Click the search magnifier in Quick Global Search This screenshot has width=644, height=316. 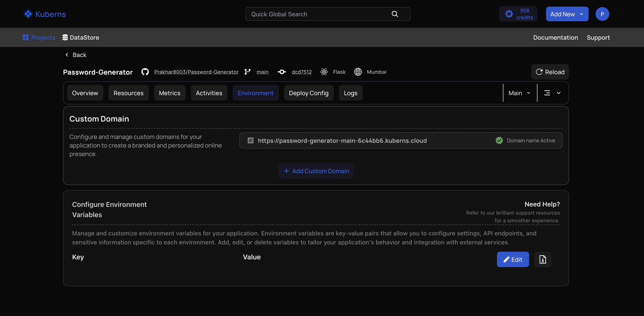395,14
